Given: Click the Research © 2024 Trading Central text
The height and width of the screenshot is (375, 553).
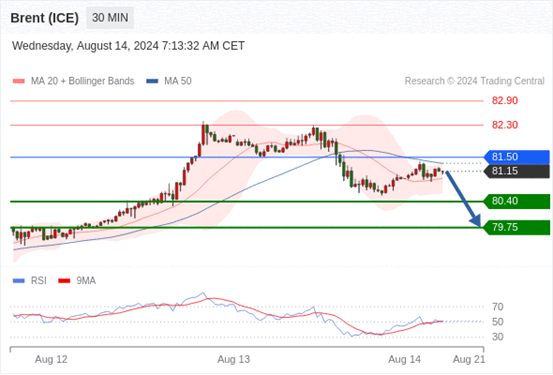Looking at the screenshot, I should point(474,81).
